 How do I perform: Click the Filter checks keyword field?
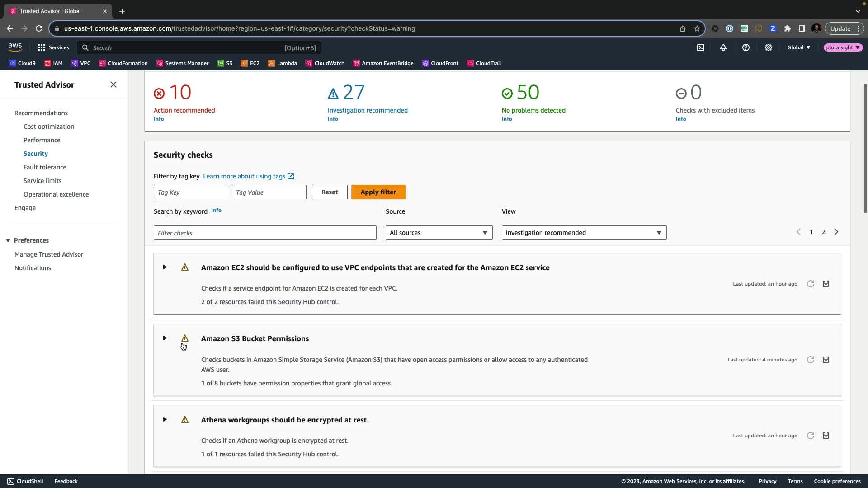(264, 233)
